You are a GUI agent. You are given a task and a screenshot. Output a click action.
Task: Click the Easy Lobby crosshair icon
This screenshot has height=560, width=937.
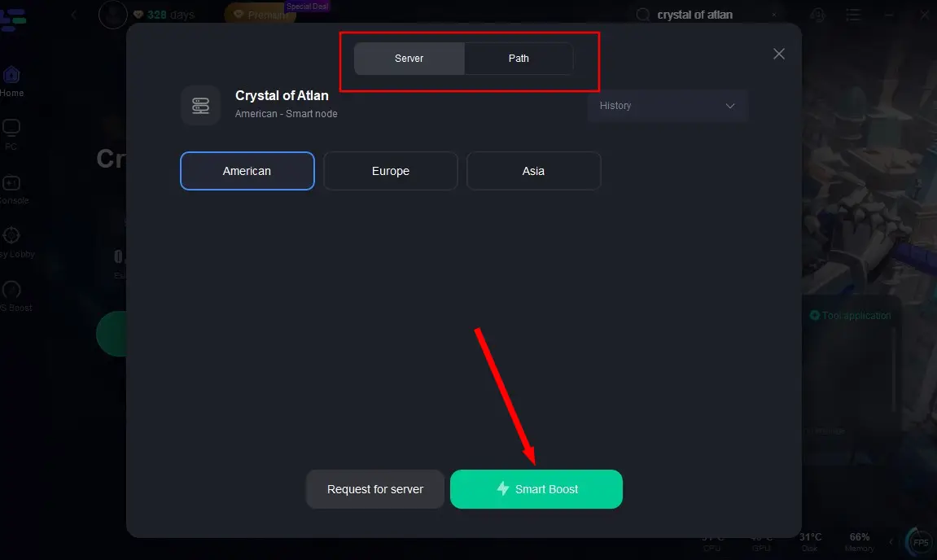[11, 236]
